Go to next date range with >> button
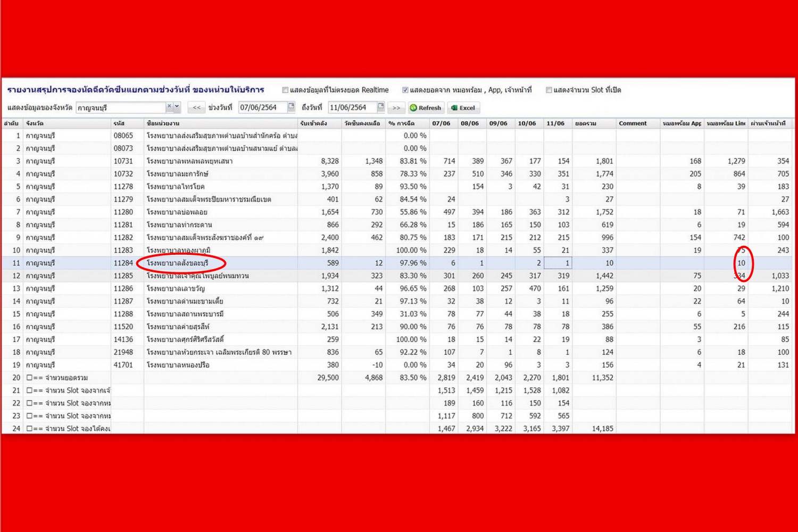The height and width of the screenshot is (532, 798). pyautogui.click(x=396, y=108)
